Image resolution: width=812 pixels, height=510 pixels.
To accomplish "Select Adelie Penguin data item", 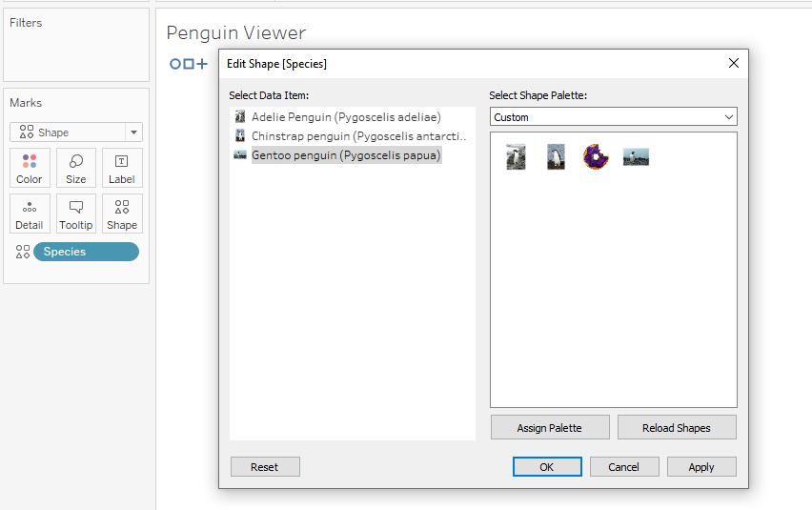I will click(x=346, y=117).
